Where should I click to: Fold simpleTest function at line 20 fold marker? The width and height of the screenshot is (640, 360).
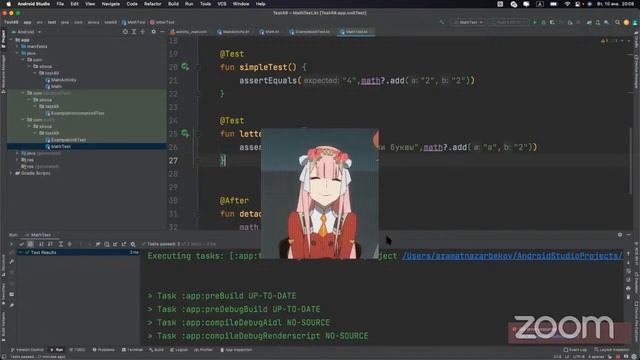(x=198, y=67)
